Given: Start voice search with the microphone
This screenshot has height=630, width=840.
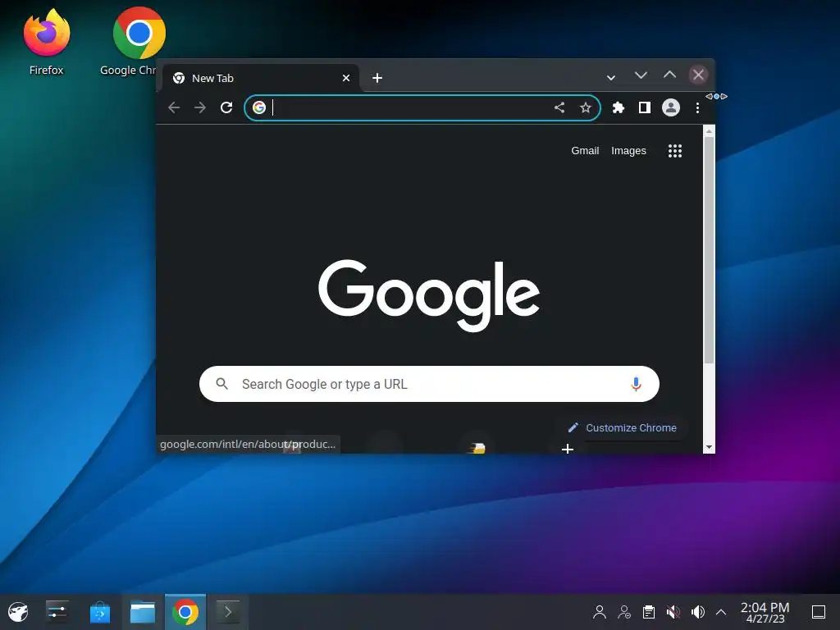Looking at the screenshot, I should point(636,384).
